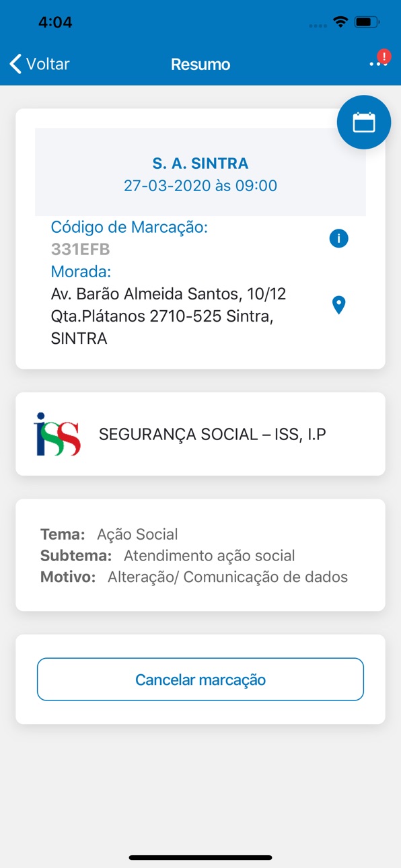The image size is (401, 868).
Task: Tap the Tema: Ação Social row
Action: pyautogui.click(x=109, y=534)
